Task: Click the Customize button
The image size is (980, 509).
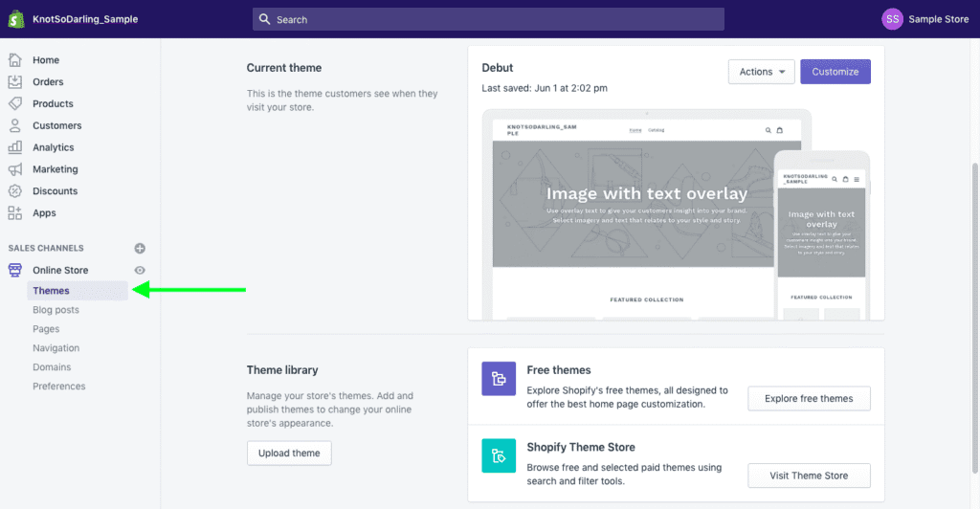Action: [x=835, y=72]
